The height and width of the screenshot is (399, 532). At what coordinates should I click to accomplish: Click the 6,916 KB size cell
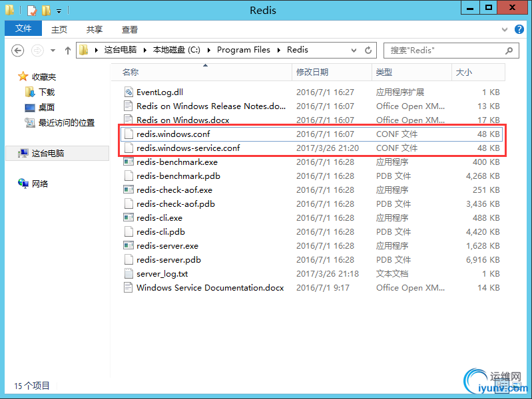point(483,260)
